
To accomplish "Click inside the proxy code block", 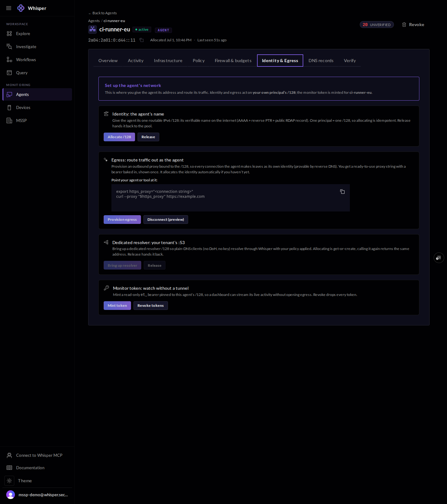I will [x=231, y=198].
